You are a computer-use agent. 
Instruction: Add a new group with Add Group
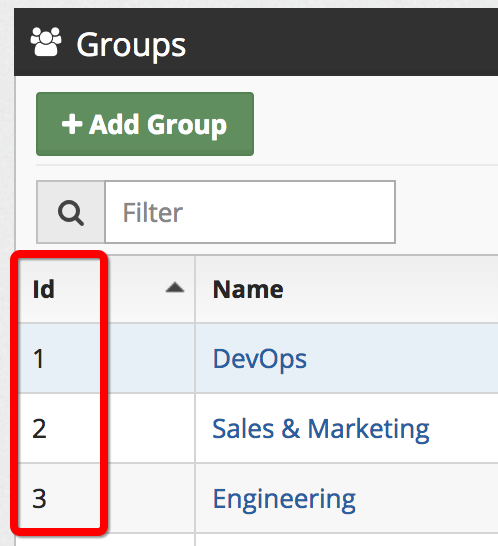point(145,124)
